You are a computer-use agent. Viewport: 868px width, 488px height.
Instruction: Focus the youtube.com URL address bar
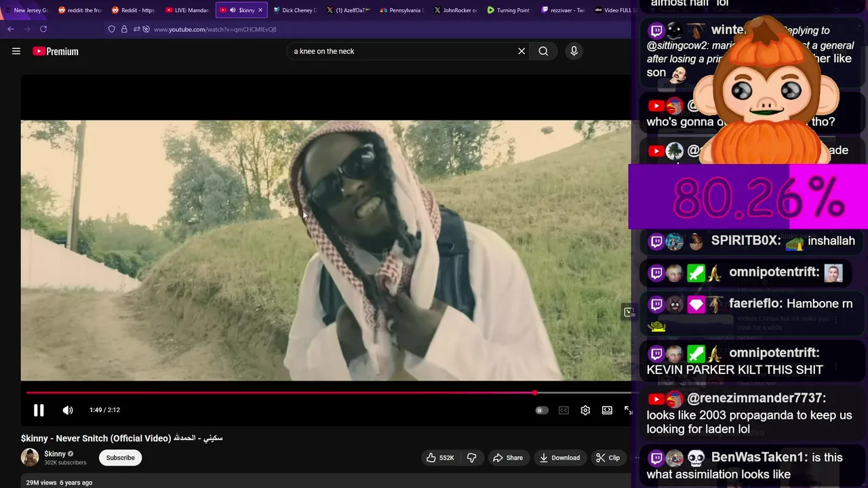click(215, 29)
